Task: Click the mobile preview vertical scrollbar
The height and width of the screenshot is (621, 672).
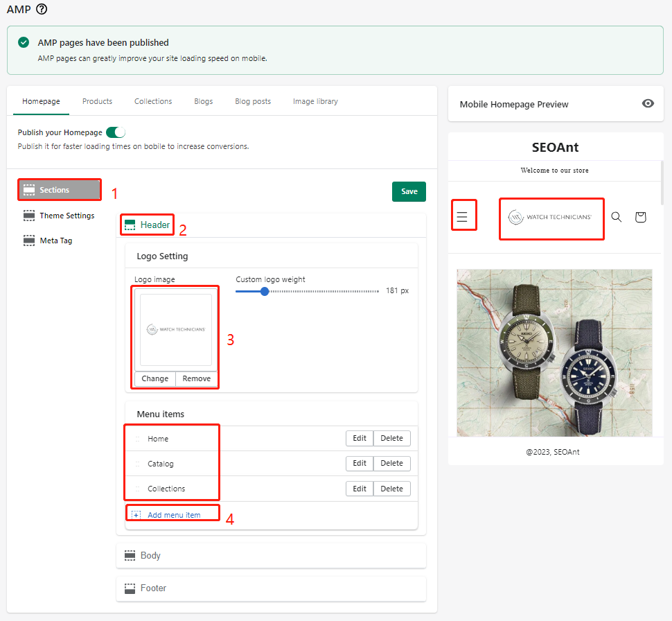Action: pos(662,184)
